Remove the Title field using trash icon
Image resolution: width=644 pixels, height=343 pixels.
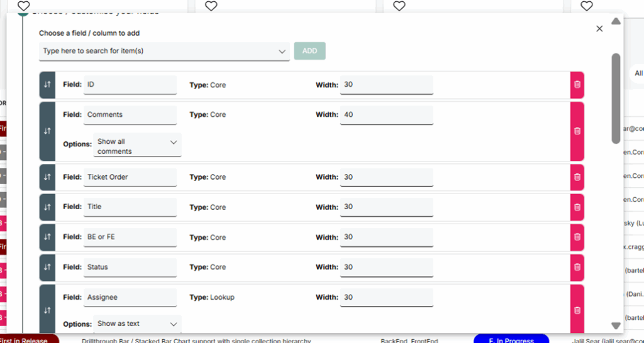click(x=577, y=207)
